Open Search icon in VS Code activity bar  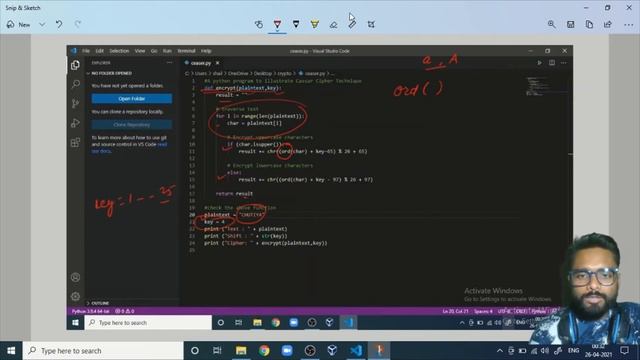(76, 84)
